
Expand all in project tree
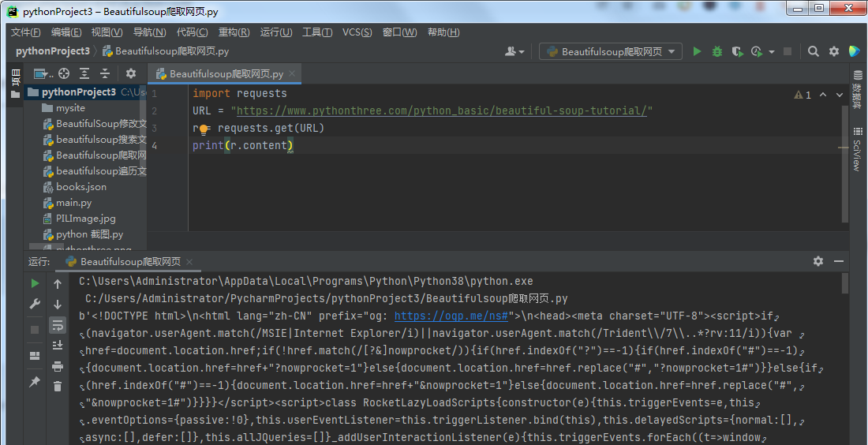coord(84,73)
